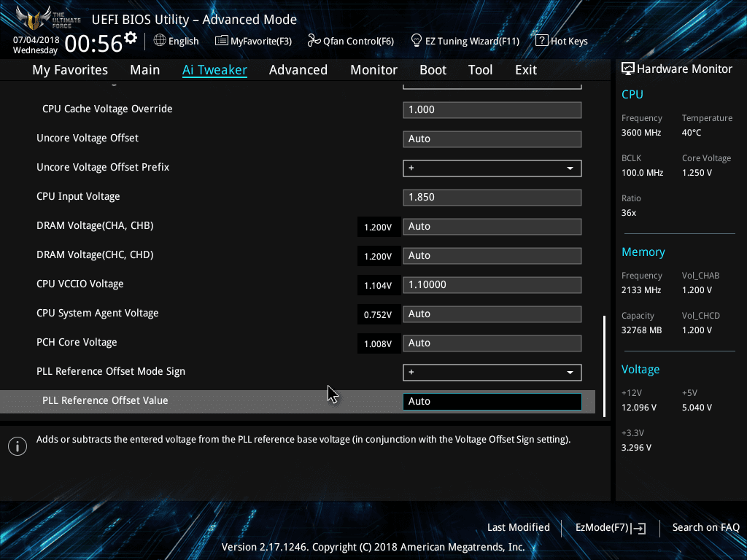Click PCH Core Voltage Auto field

[x=492, y=343]
